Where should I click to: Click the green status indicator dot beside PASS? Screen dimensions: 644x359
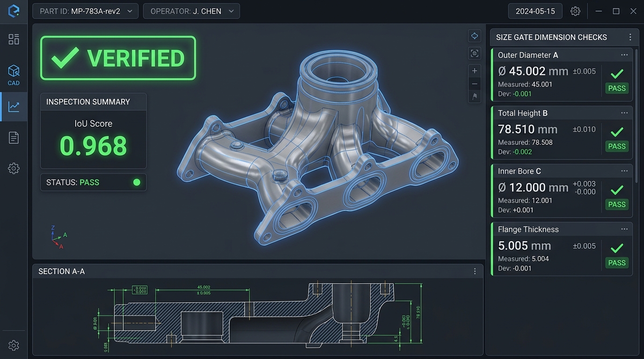click(137, 182)
